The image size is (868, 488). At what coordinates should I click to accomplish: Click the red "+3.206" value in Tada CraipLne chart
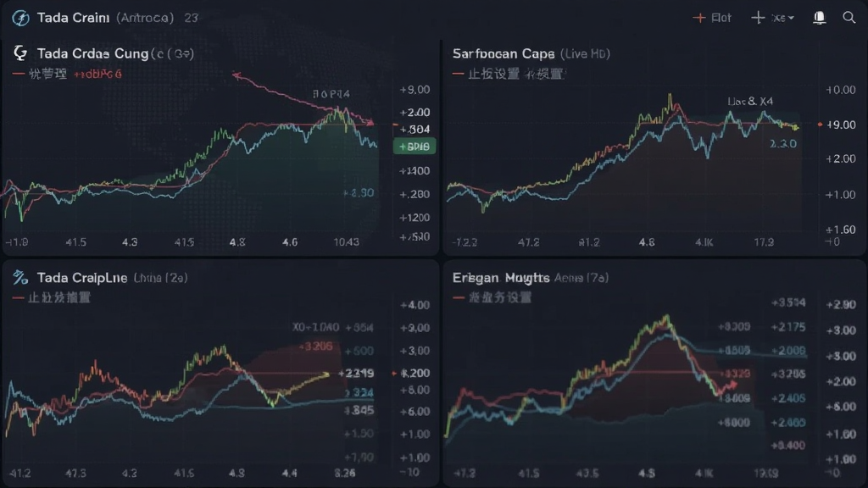click(x=315, y=347)
